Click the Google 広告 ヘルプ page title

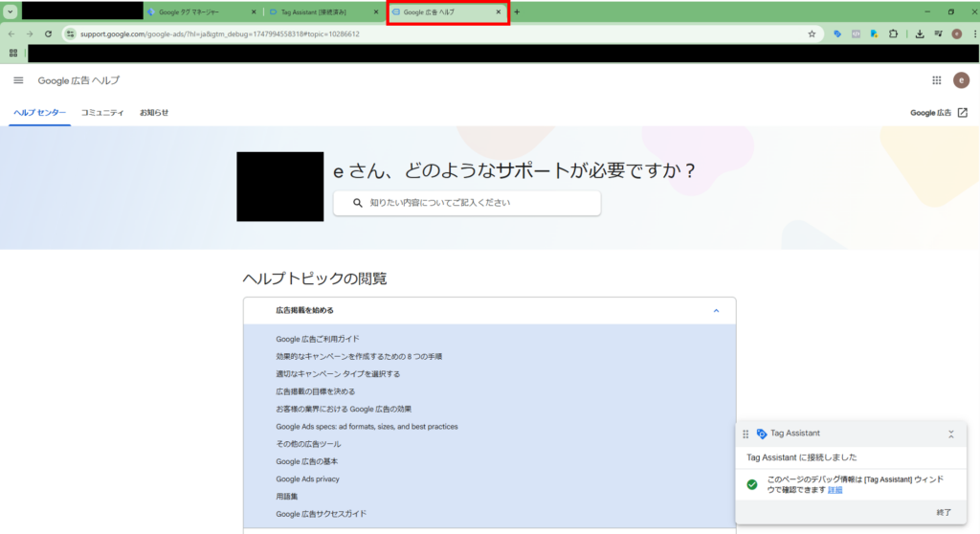tap(78, 80)
